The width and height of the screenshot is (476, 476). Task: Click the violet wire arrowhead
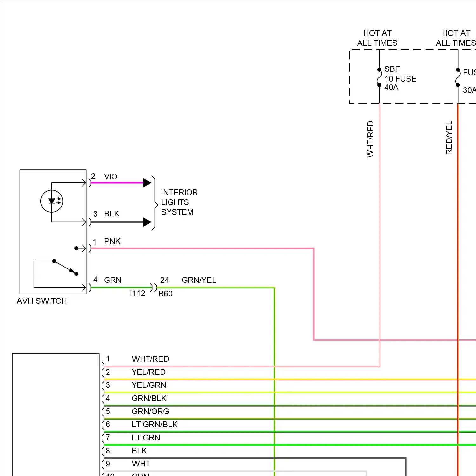pos(147,183)
